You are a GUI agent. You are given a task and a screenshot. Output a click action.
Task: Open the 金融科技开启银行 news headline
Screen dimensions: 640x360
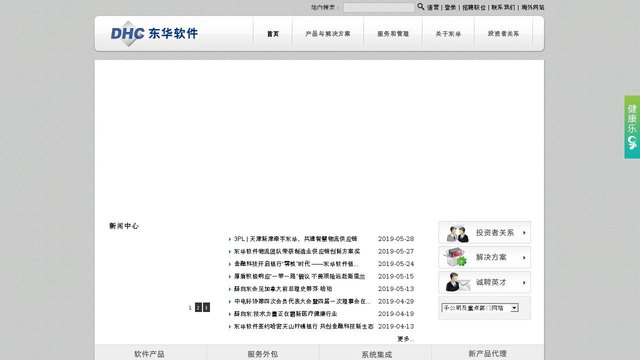(x=296, y=264)
